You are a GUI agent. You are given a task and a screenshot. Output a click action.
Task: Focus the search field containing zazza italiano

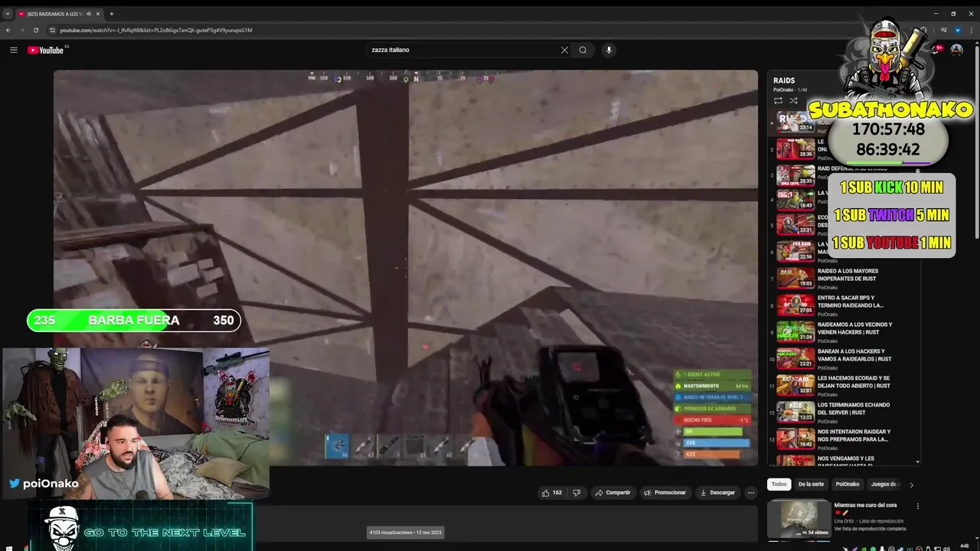(x=463, y=50)
